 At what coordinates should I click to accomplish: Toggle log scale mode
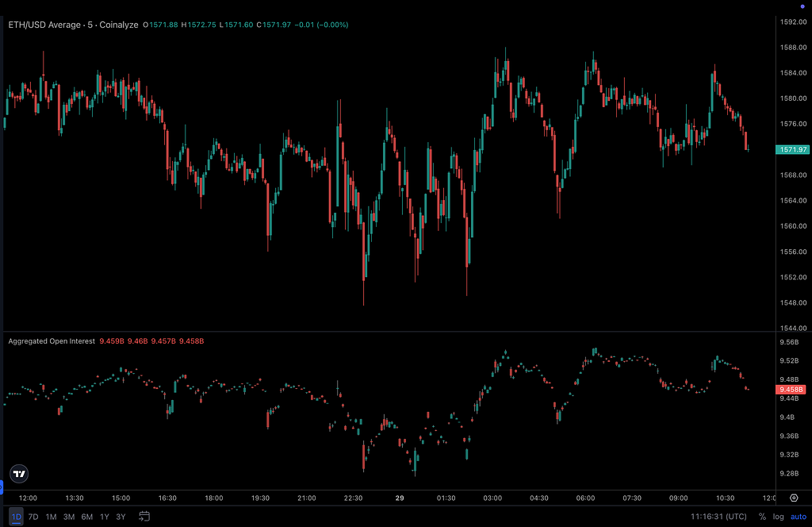(779, 517)
